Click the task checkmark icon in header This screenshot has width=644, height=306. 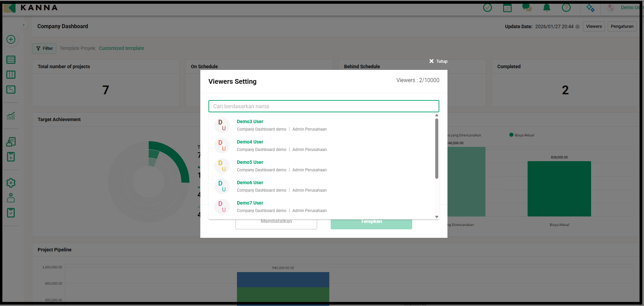[487, 7]
